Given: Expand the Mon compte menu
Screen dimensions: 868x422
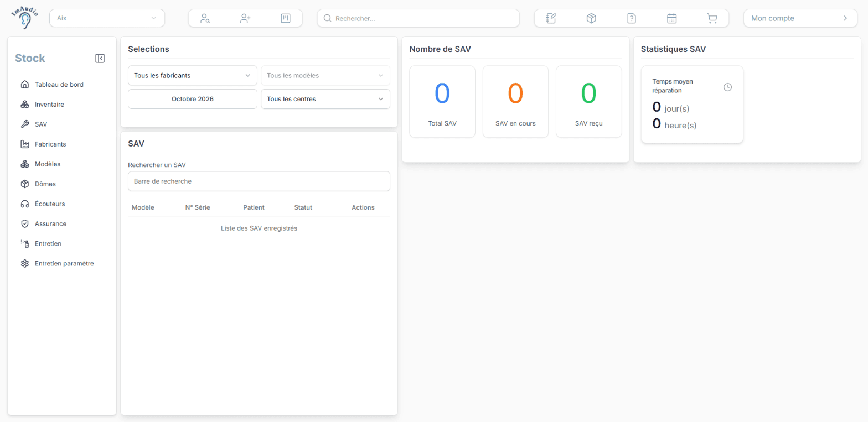Looking at the screenshot, I should pos(800,18).
